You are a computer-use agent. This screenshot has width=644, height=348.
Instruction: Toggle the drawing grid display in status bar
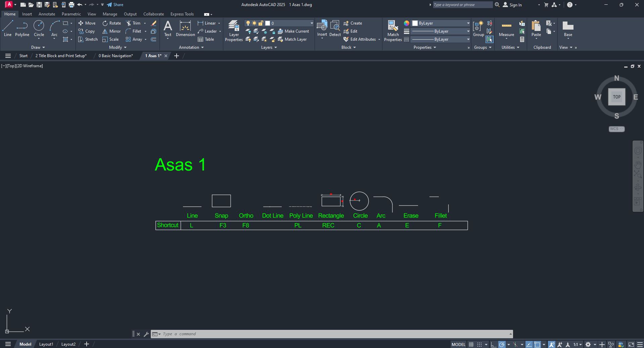click(x=471, y=344)
